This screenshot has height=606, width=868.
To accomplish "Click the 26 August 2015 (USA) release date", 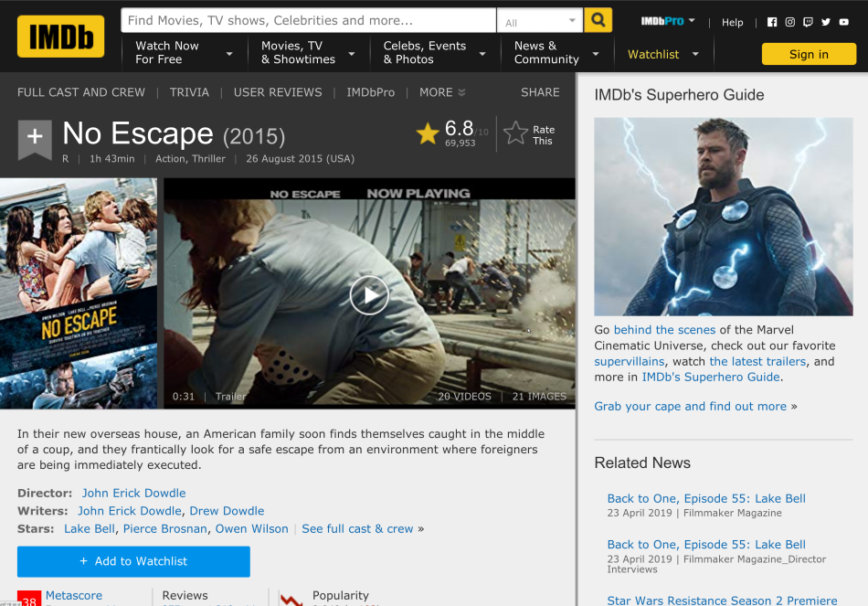I will pyautogui.click(x=300, y=158).
